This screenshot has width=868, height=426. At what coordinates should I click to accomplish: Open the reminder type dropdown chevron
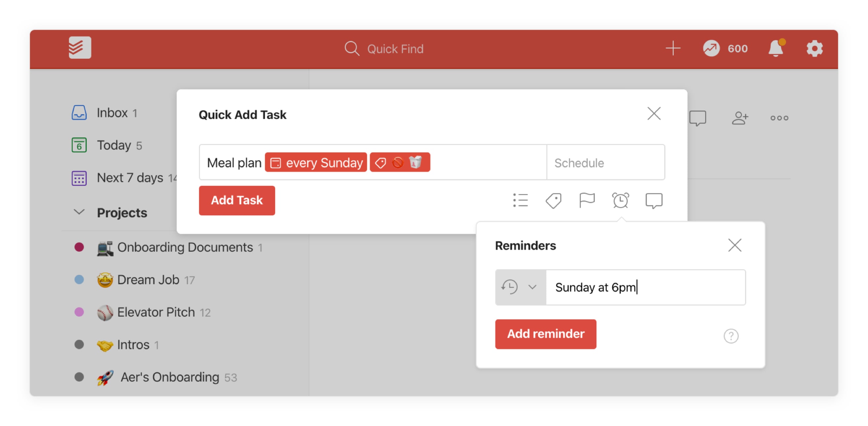[x=532, y=287]
